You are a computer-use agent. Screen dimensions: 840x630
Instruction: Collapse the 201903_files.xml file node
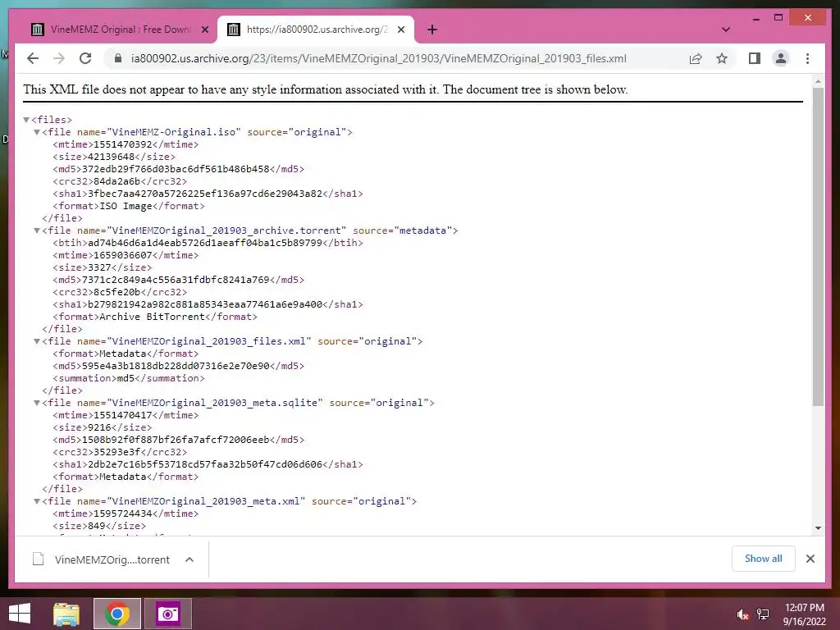37,341
